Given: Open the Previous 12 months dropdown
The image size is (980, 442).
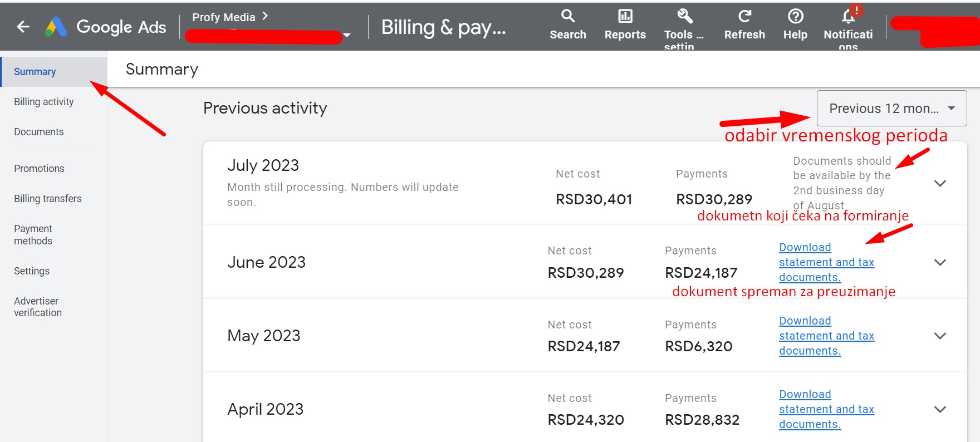Looking at the screenshot, I should click(891, 109).
